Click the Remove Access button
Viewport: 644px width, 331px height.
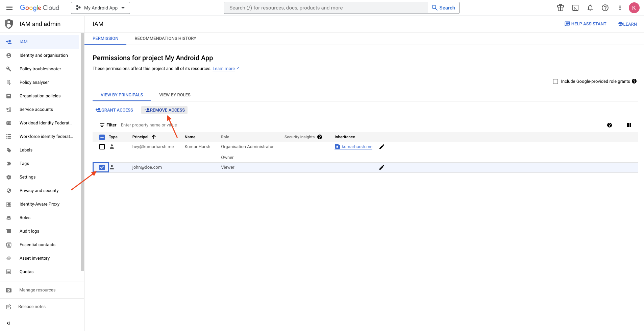pyautogui.click(x=165, y=110)
